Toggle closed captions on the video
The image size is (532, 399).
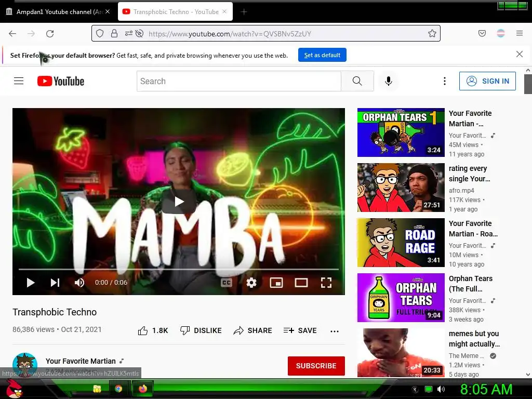click(227, 283)
